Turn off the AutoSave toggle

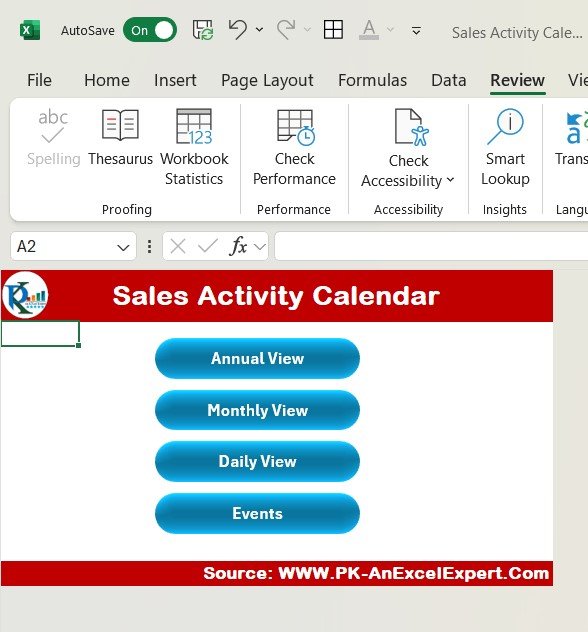click(150, 30)
